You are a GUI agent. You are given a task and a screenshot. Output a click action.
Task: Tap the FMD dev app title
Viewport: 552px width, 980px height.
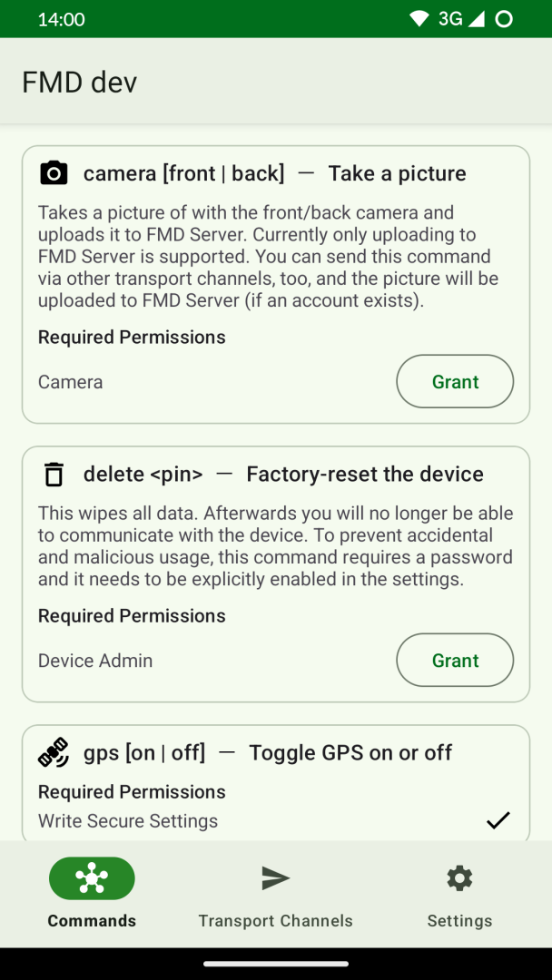coord(80,83)
